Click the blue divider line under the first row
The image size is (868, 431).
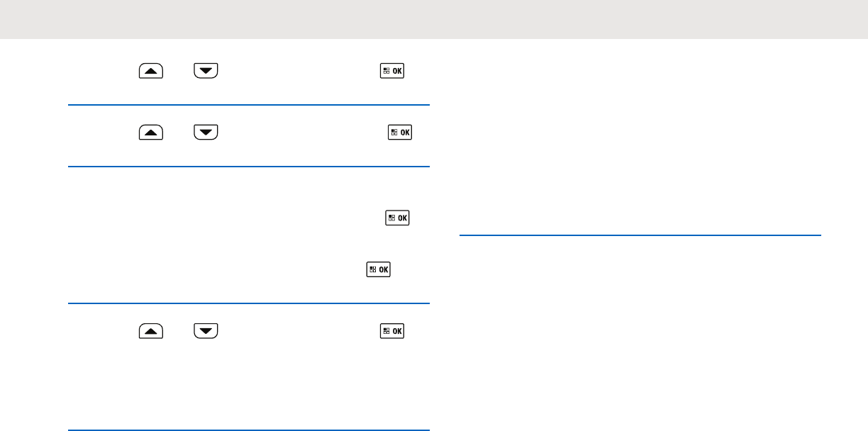(249, 106)
